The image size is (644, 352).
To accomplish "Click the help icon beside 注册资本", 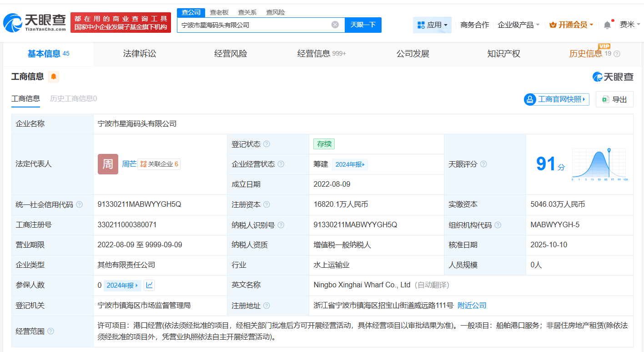I will point(267,204).
